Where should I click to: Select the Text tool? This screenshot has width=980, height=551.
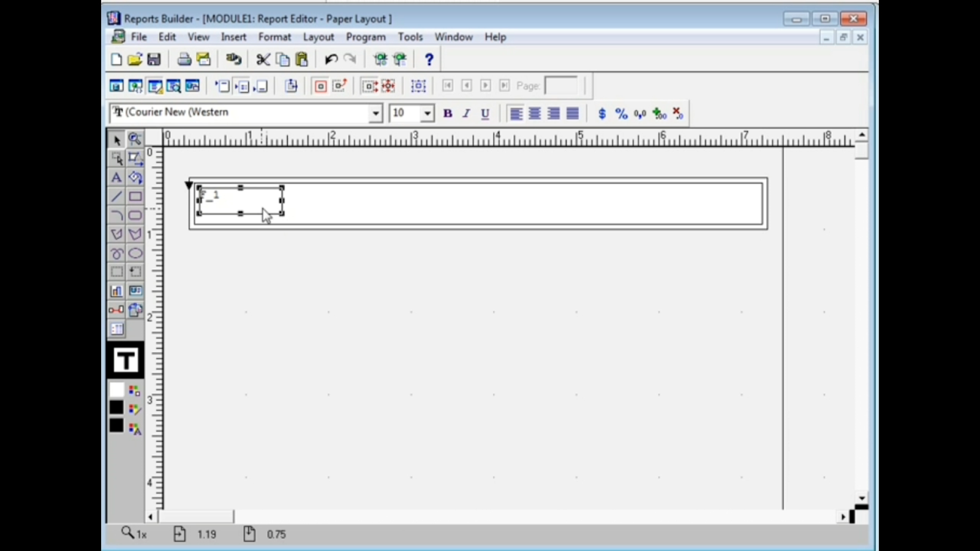click(116, 177)
